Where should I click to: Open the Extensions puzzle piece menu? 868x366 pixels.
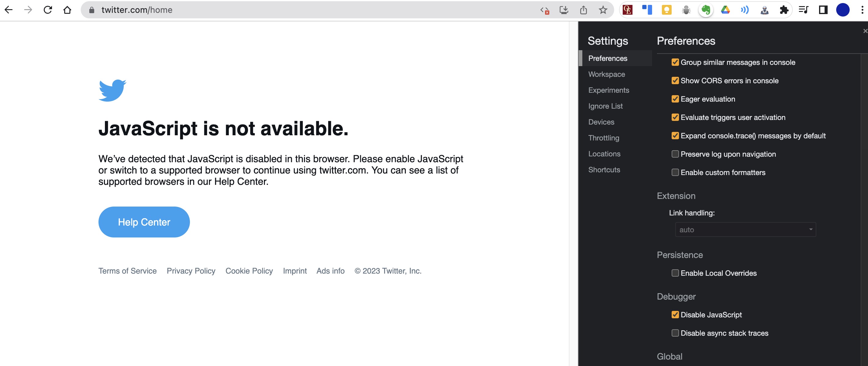[784, 10]
